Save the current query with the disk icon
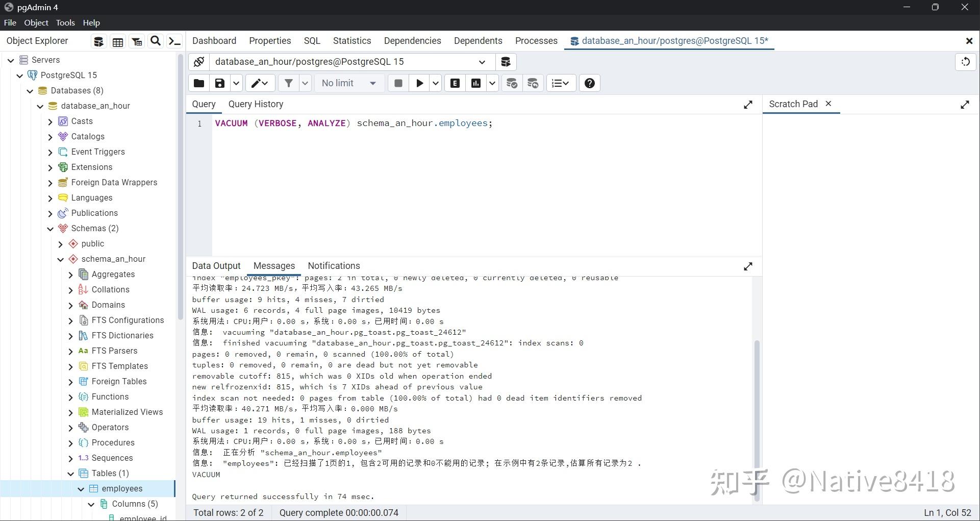Screen dimensions: 980x521 (x=219, y=83)
